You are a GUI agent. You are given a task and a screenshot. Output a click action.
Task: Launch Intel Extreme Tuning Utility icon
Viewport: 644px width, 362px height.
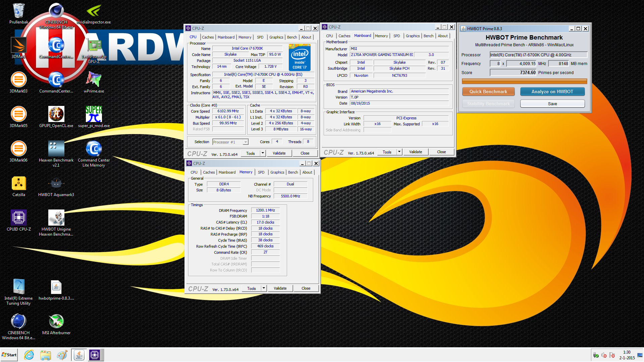(18, 292)
